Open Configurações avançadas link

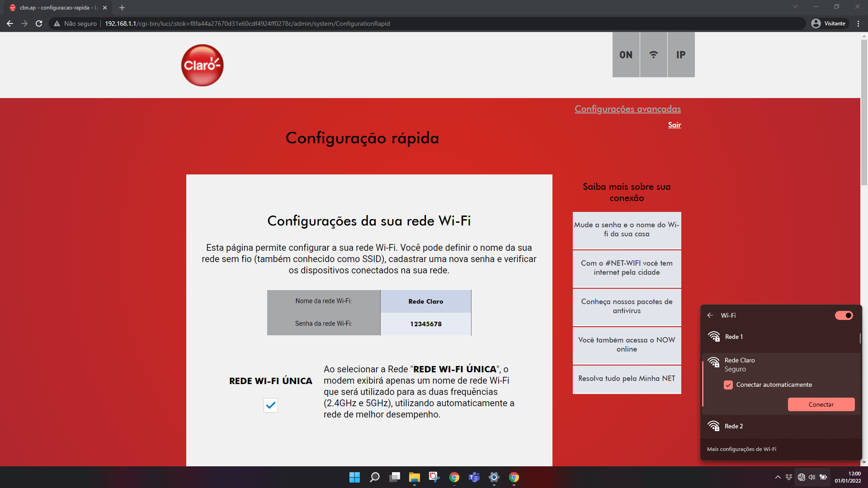tap(627, 109)
